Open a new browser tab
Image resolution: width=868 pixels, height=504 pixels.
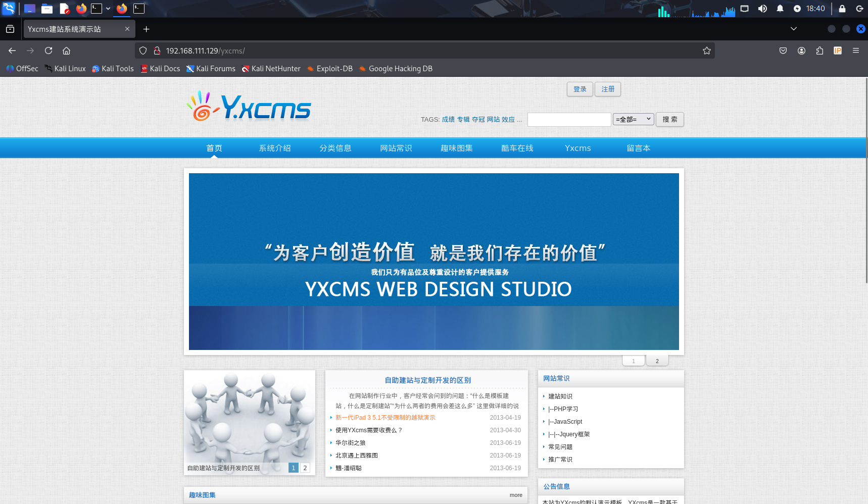146,29
